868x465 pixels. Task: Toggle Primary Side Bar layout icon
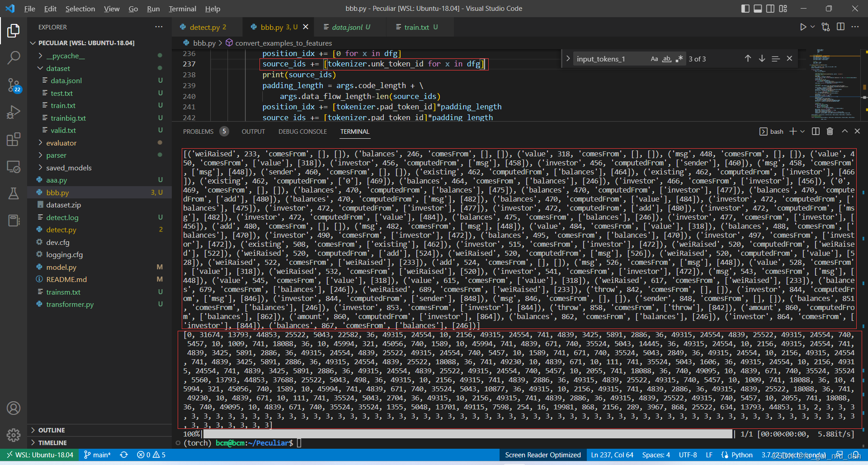tap(745, 9)
